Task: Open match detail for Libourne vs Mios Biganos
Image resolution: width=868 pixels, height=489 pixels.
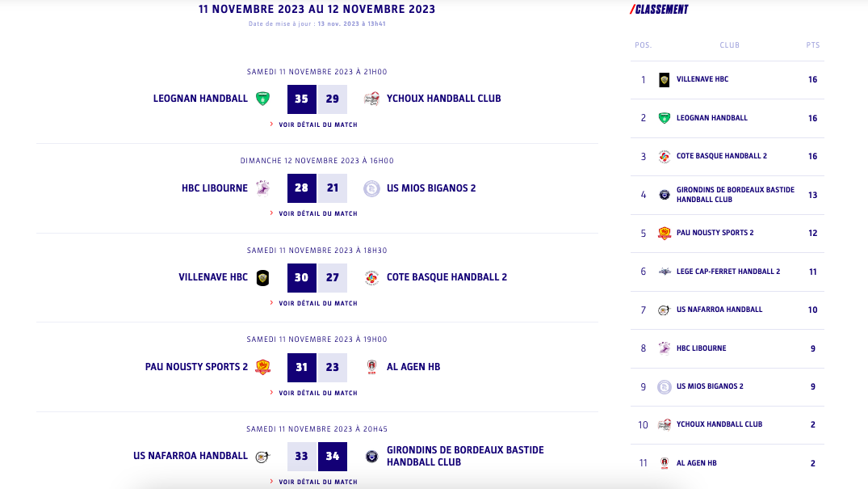Action: pos(317,213)
